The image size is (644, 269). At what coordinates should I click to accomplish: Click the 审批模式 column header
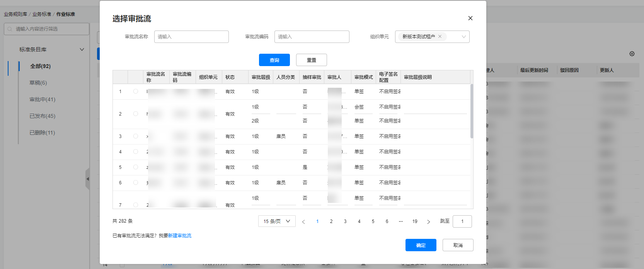tap(364, 77)
